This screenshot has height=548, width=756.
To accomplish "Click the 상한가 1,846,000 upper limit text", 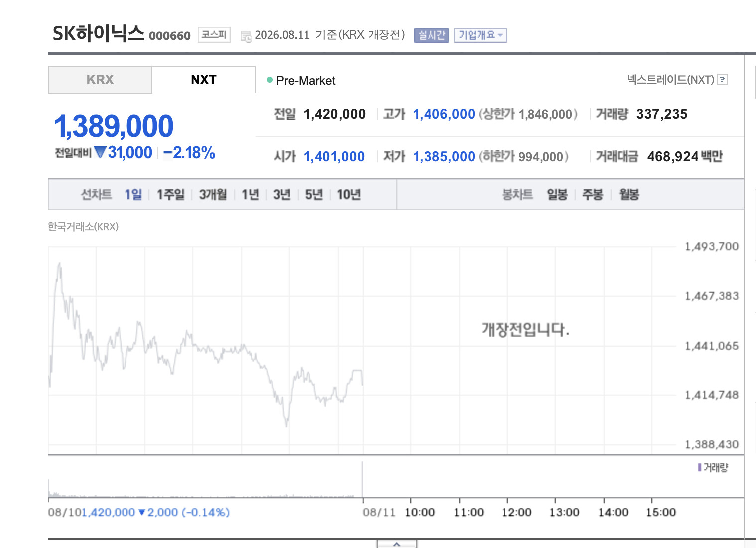I will click(x=528, y=114).
